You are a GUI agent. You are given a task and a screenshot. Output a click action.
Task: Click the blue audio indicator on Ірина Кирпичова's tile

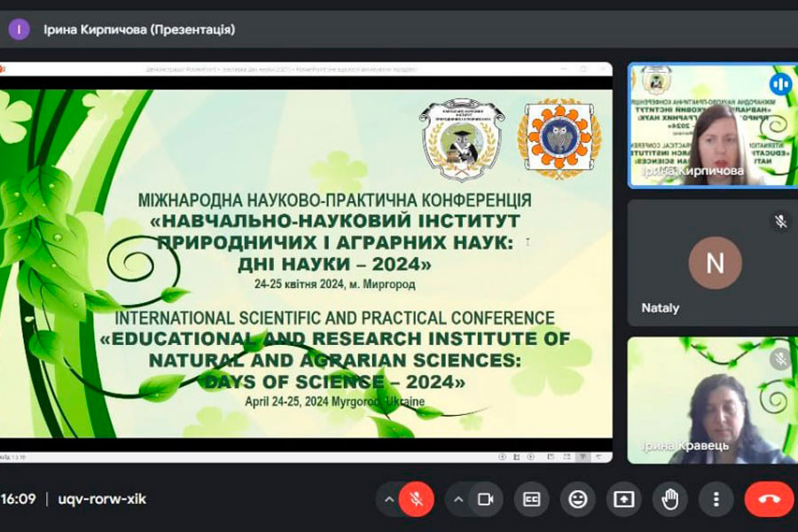(x=780, y=84)
